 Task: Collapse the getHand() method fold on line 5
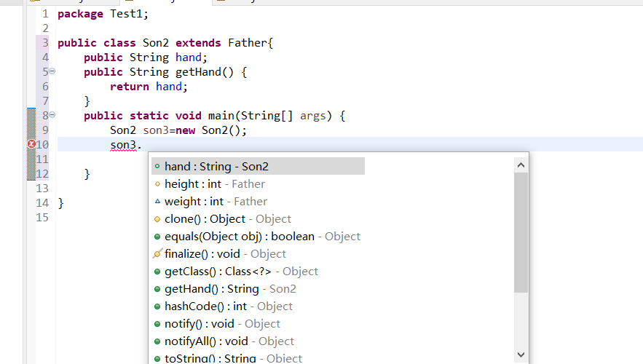click(52, 71)
